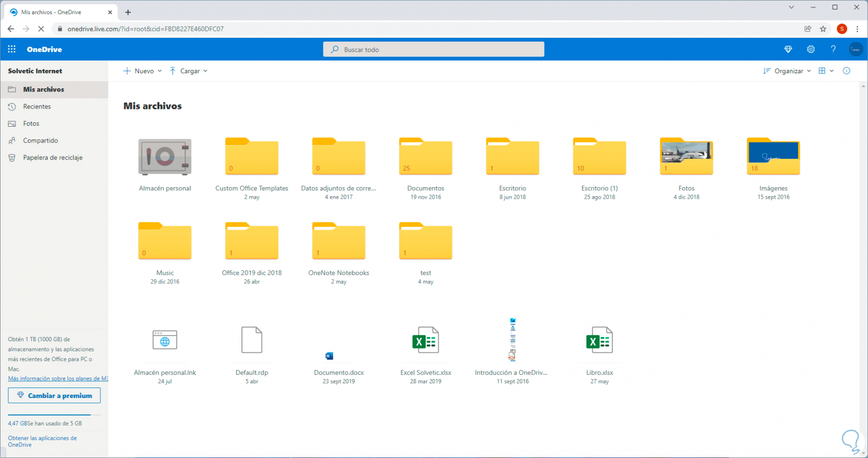Open the Escritorio (1) folder
Image resolution: width=868 pixels, height=458 pixels.
tap(600, 156)
